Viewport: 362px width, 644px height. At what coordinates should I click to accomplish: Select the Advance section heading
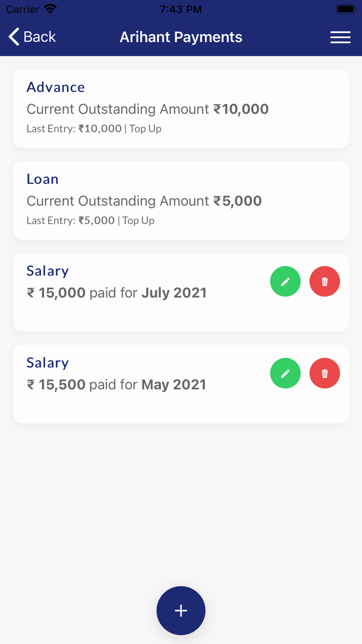[55, 87]
